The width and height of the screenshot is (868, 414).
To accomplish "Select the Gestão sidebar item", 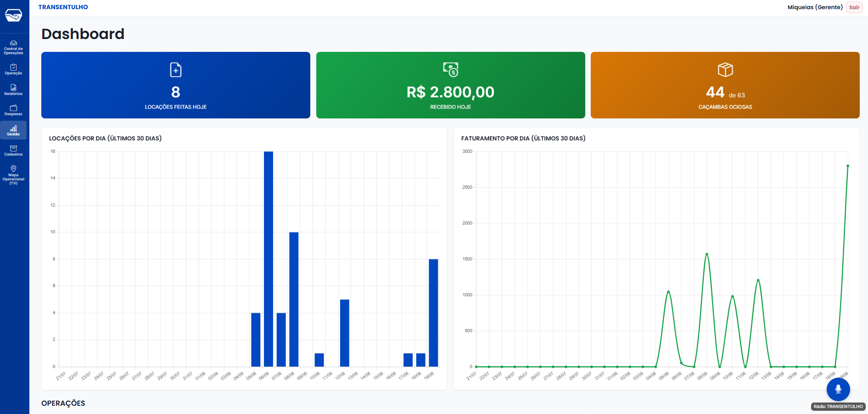I will (13, 130).
